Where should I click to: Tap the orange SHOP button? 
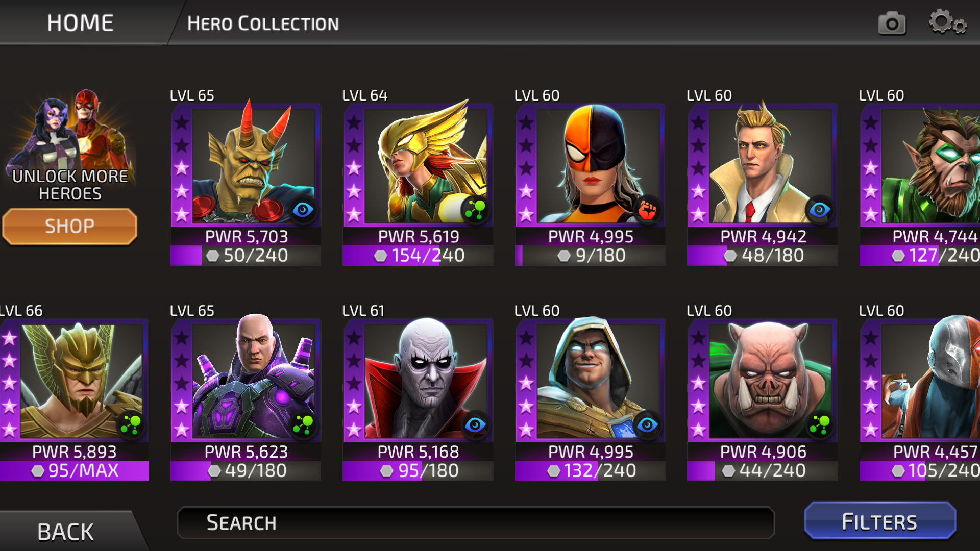pos(70,226)
